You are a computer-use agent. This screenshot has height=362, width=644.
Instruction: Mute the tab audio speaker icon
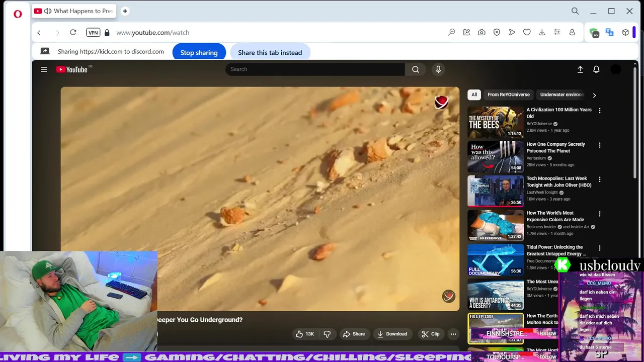(48, 11)
